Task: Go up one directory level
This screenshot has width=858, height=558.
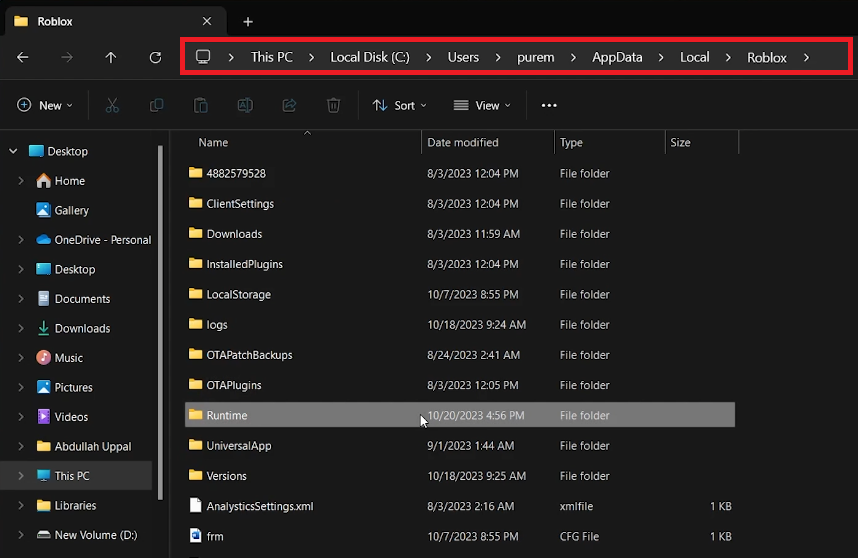Action: click(111, 57)
